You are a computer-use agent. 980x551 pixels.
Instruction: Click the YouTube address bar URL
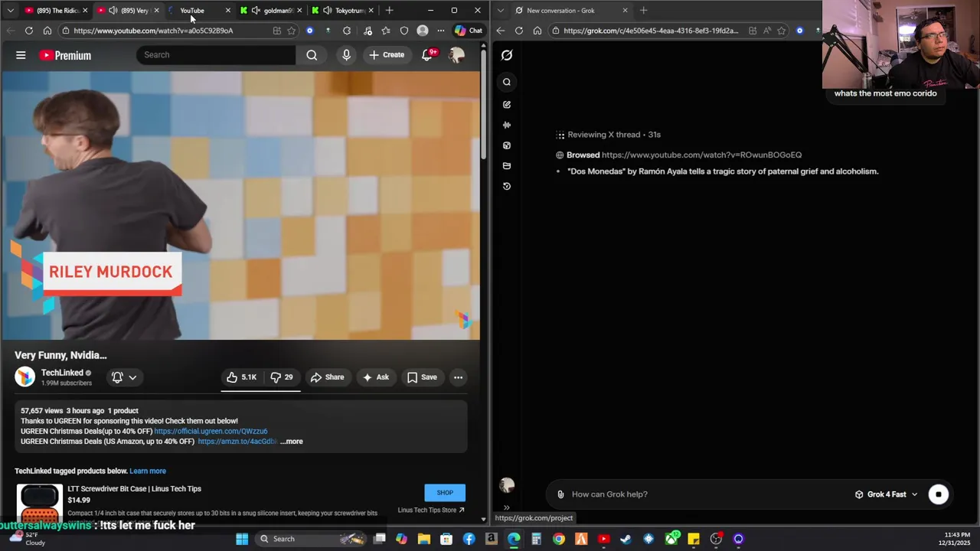point(153,31)
